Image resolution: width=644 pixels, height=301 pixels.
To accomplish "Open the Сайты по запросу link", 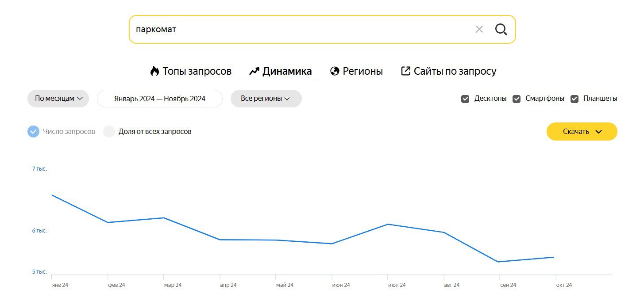I will pyautogui.click(x=455, y=71).
